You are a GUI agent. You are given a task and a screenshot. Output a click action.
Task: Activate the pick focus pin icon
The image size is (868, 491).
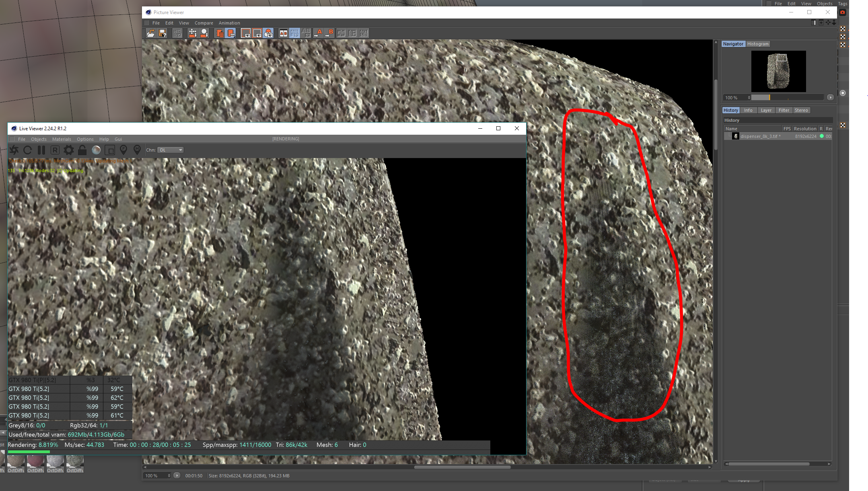pos(123,150)
